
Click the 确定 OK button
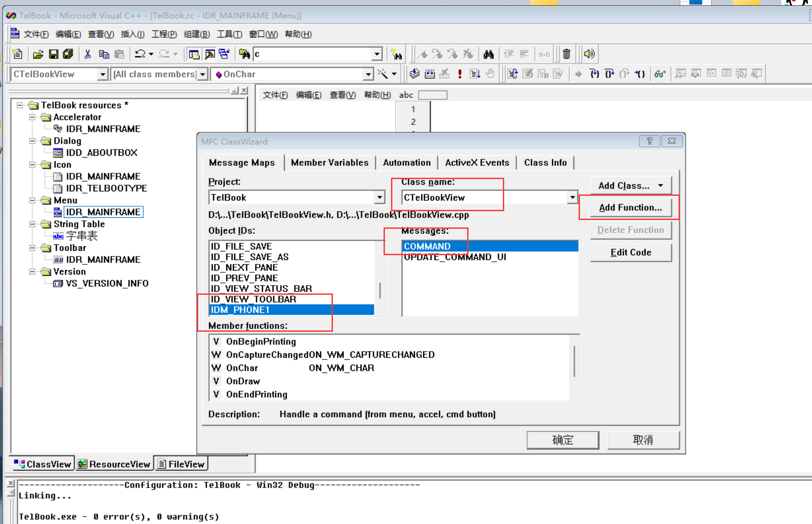(563, 440)
